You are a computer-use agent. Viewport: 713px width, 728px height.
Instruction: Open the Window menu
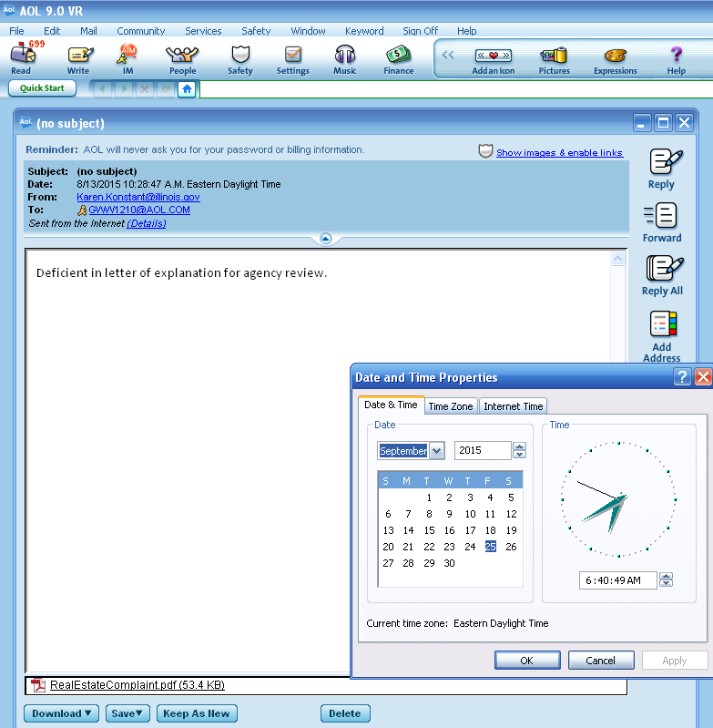tap(308, 31)
